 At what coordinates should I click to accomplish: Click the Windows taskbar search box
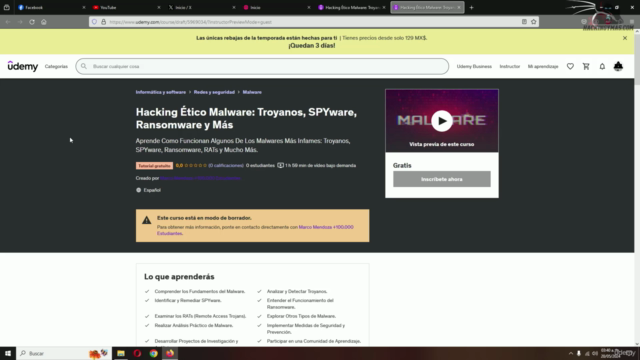(63, 353)
